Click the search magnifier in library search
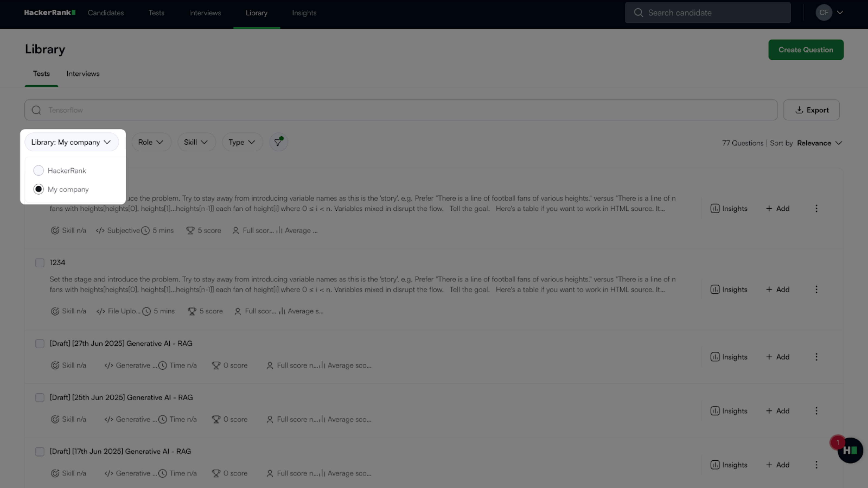The width and height of the screenshot is (868, 488). (36, 110)
